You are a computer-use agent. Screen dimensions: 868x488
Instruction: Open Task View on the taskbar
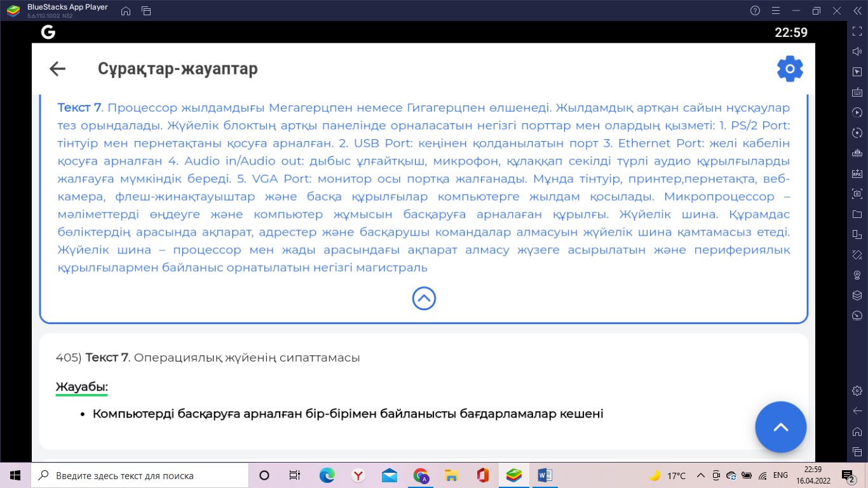(295, 475)
